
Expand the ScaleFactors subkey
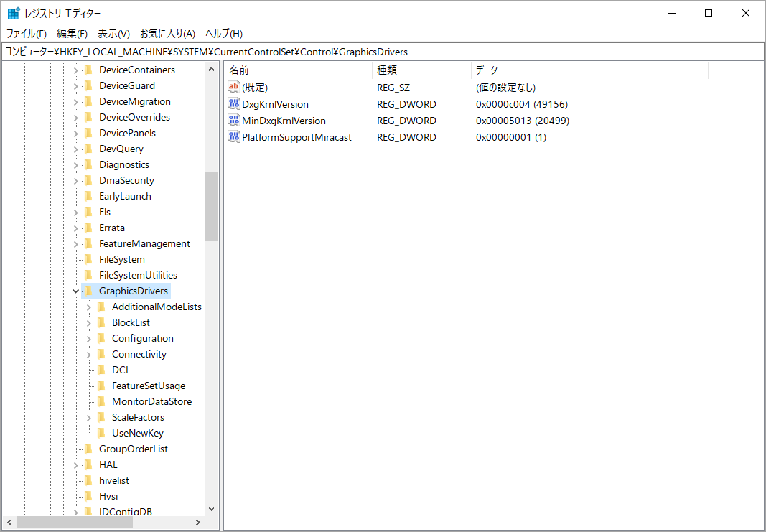click(88, 417)
